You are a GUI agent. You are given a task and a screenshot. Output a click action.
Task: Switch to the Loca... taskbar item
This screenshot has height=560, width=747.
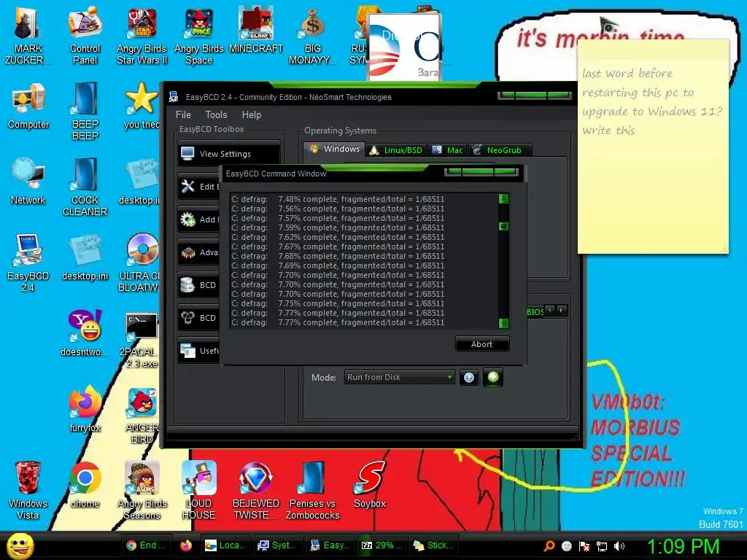click(225, 545)
